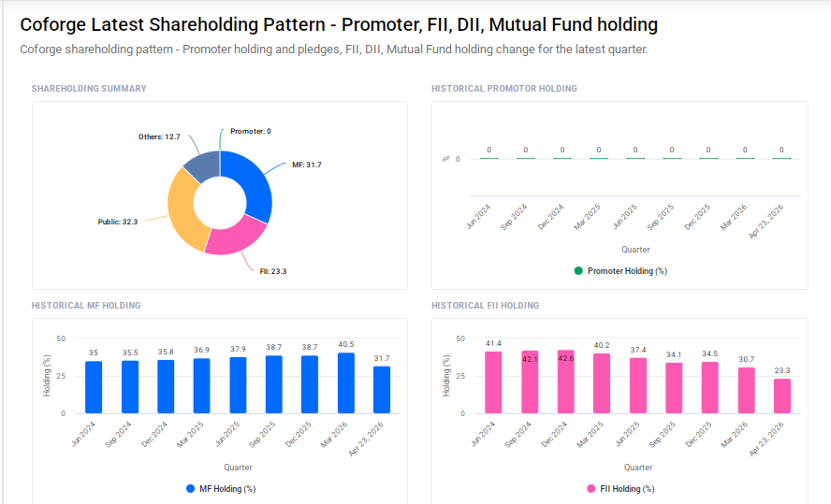831x504 pixels.
Task: Click the 'Promoter: 0' donut label
Action: (251, 131)
